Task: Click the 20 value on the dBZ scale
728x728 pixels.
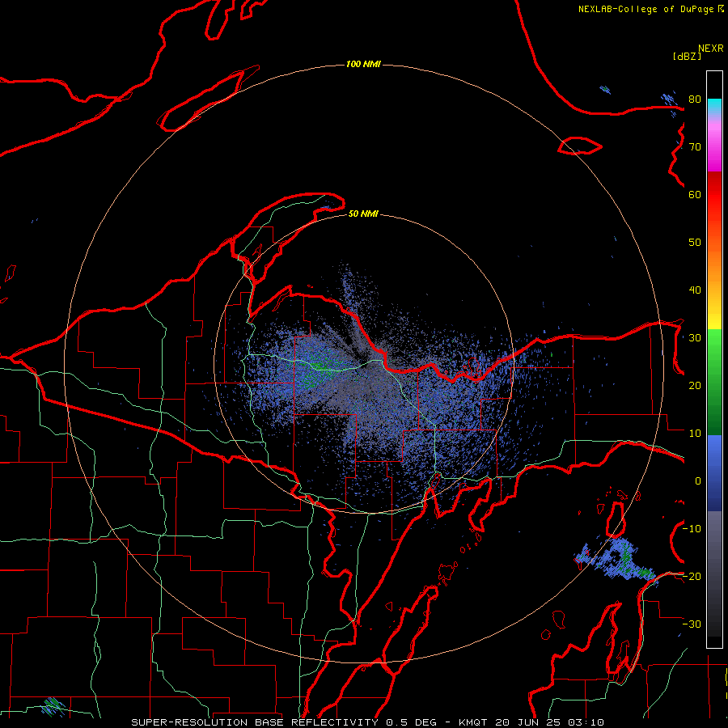Action: [695, 385]
